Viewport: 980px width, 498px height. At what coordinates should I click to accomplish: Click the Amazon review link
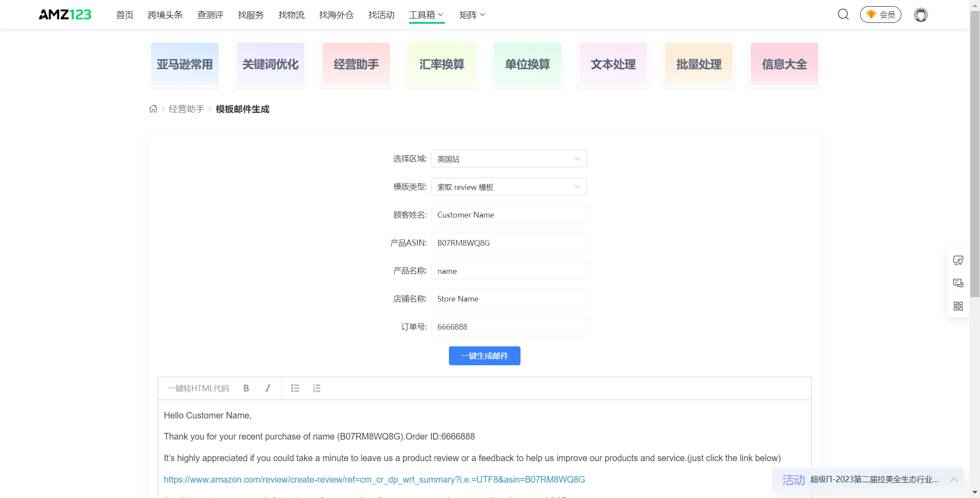[x=375, y=480]
